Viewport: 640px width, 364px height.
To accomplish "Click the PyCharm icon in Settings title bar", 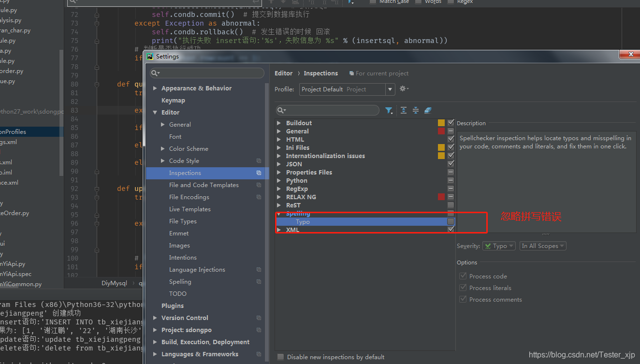I will click(150, 56).
